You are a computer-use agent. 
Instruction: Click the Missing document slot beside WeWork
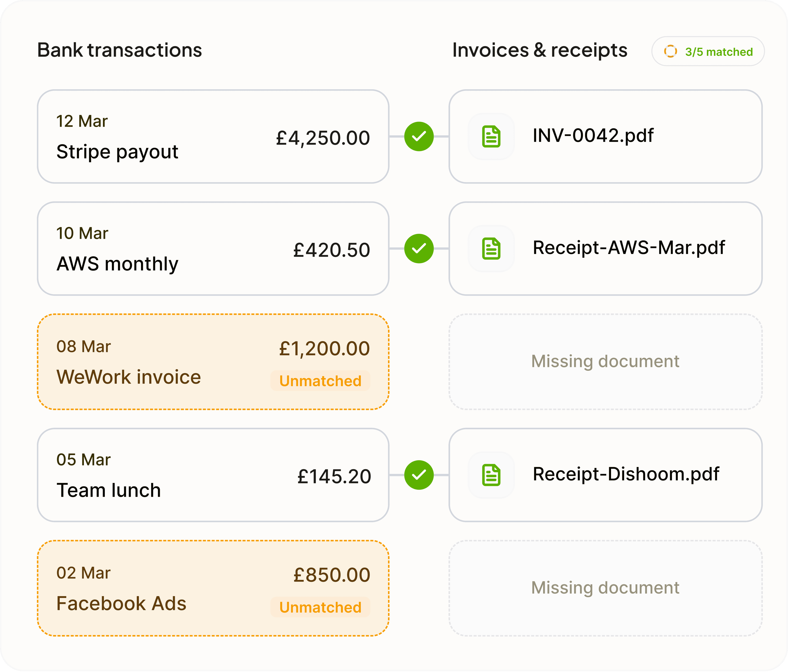point(605,362)
